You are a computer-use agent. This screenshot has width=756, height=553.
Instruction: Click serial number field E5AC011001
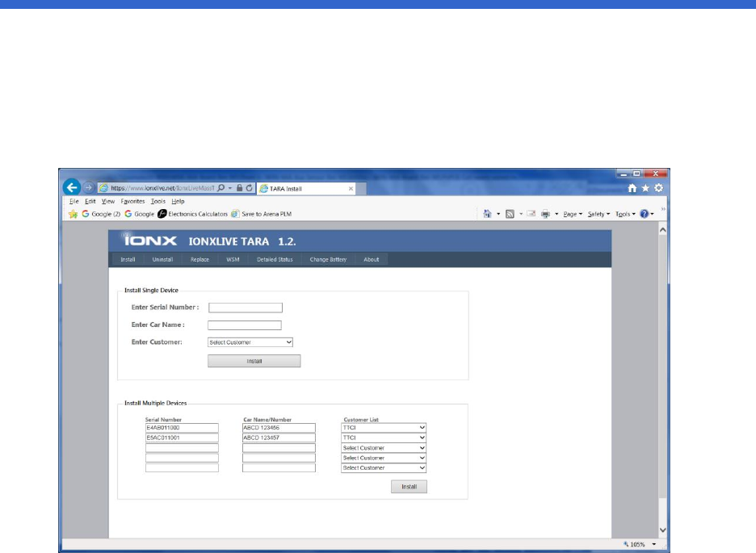pyautogui.click(x=182, y=438)
